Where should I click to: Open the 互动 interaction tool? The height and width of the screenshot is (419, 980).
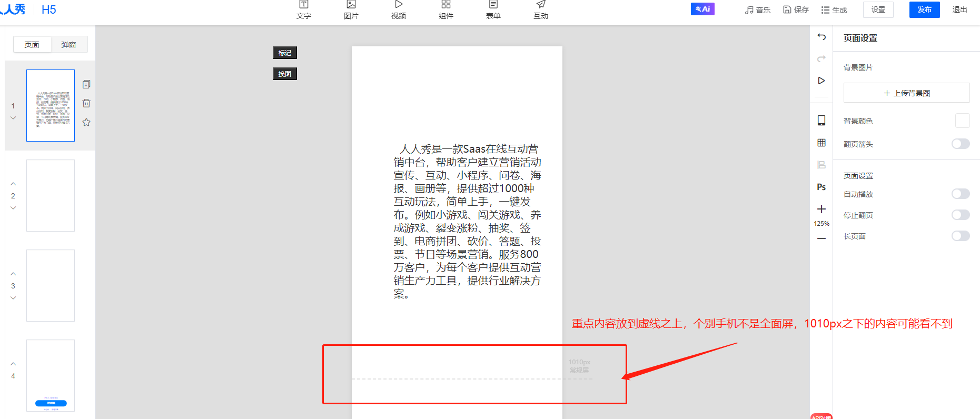(541, 9)
